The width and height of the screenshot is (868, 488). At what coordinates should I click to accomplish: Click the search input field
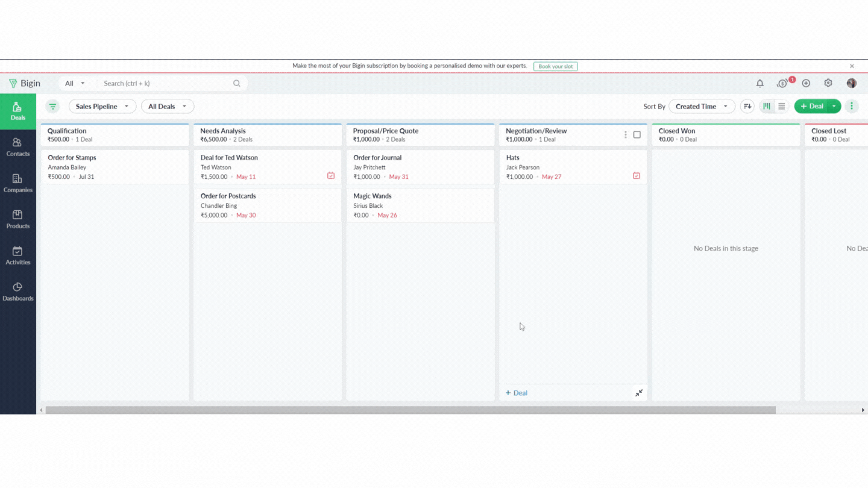(x=166, y=84)
